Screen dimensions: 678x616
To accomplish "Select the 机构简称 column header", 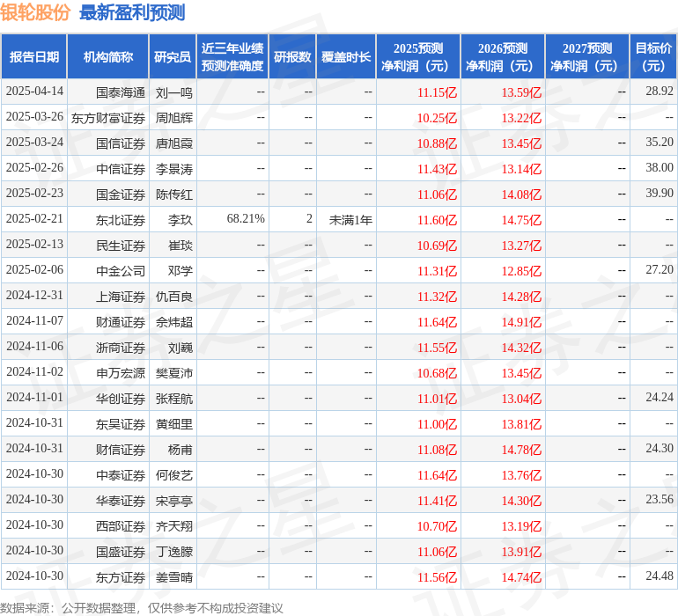I will [107, 57].
